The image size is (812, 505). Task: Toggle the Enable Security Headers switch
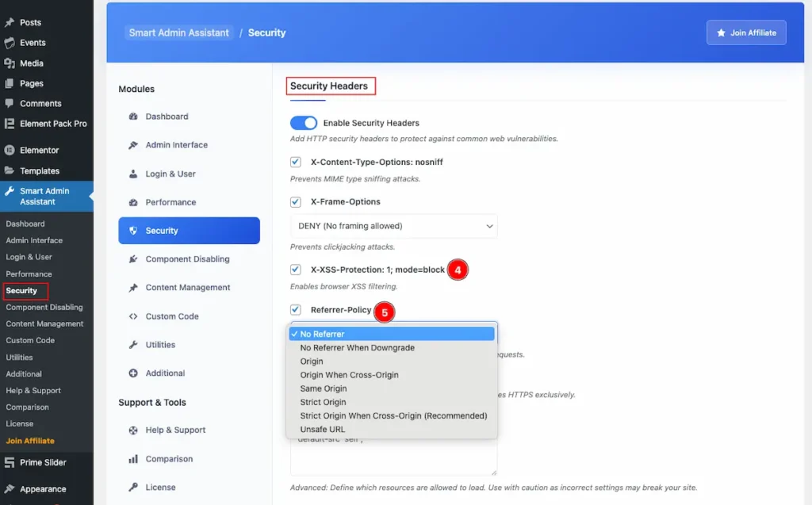pyautogui.click(x=304, y=123)
